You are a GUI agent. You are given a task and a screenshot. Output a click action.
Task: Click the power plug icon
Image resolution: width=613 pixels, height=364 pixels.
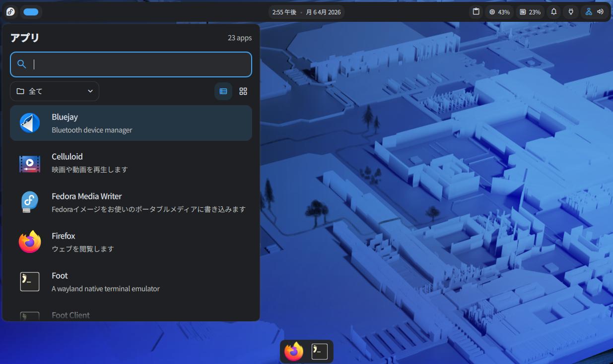pos(571,12)
